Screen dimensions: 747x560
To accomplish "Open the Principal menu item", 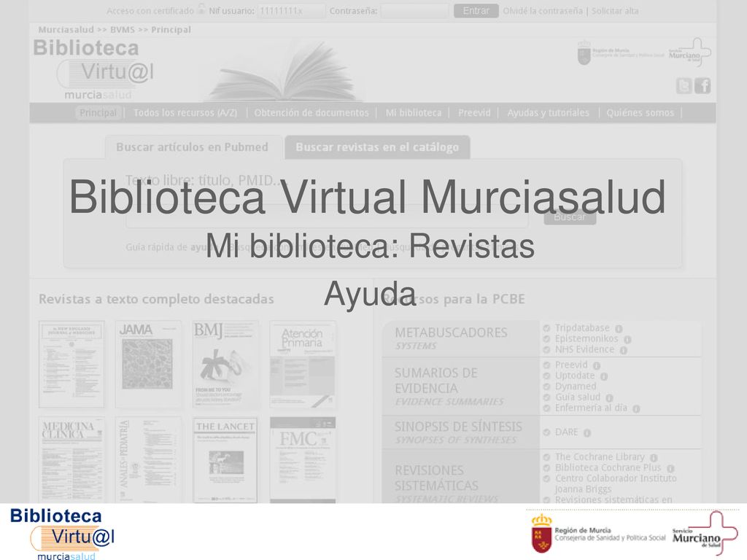I will [98, 113].
